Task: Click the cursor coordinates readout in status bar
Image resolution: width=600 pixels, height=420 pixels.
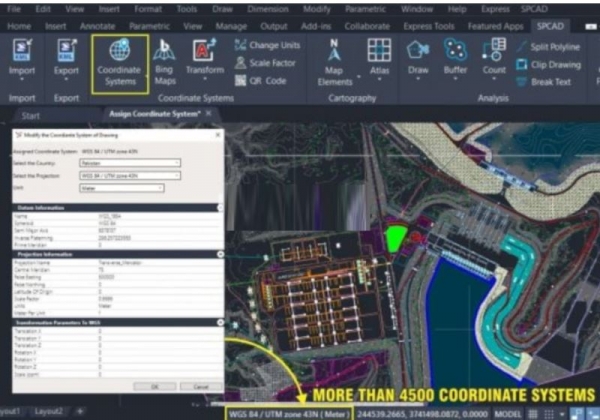Action: pos(422,414)
